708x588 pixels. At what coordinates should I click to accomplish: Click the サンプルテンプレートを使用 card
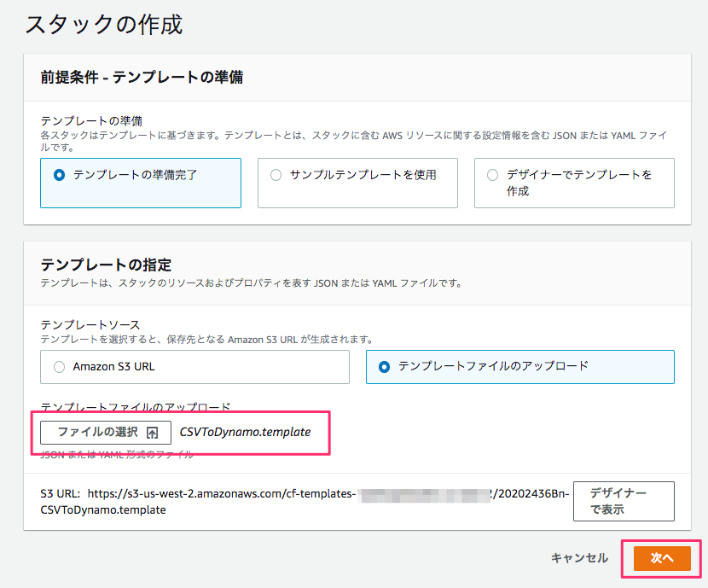[x=357, y=183]
